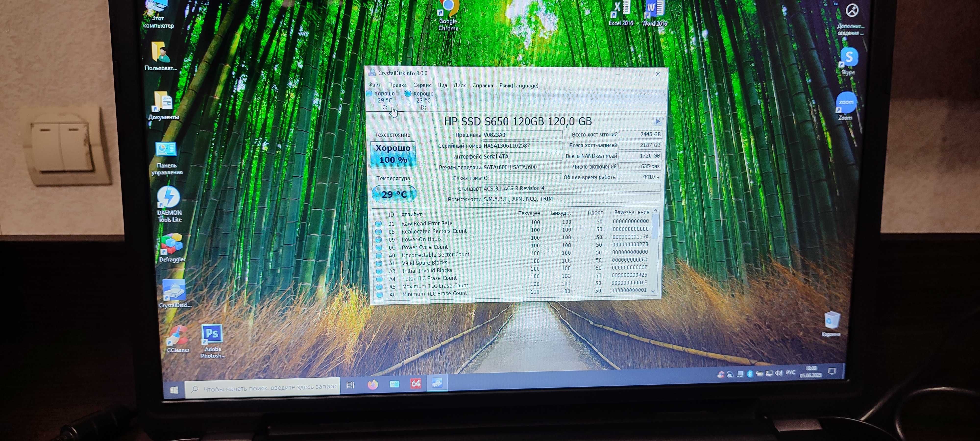
Task: Select the Reallocated Sectors Count row
Action: (513, 230)
